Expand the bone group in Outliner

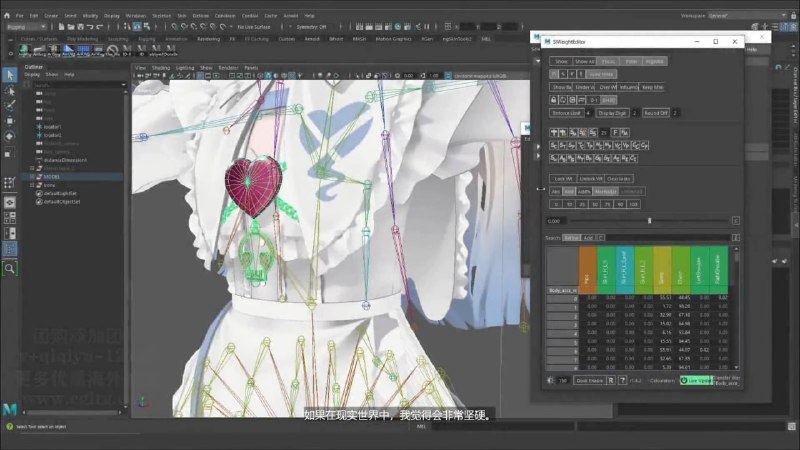point(32,185)
